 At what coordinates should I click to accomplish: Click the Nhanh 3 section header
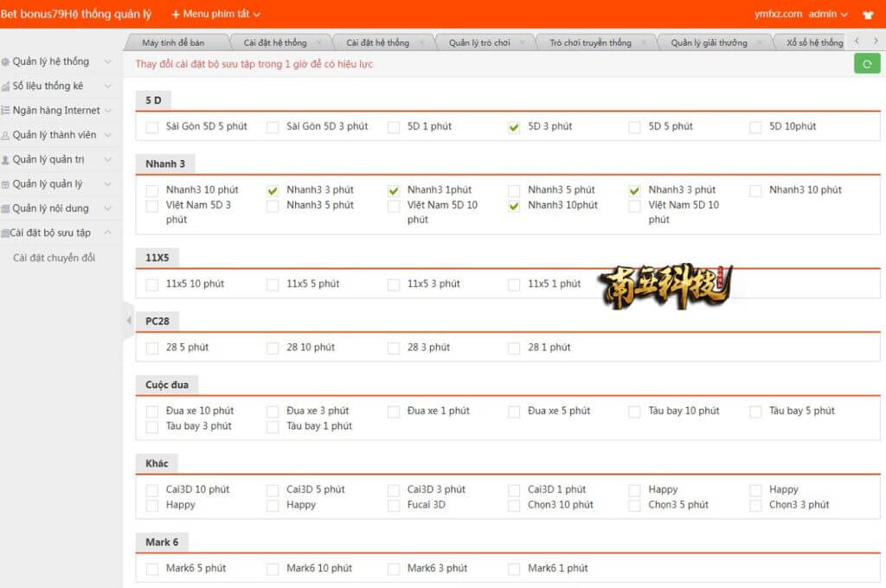(x=165, y=163)
